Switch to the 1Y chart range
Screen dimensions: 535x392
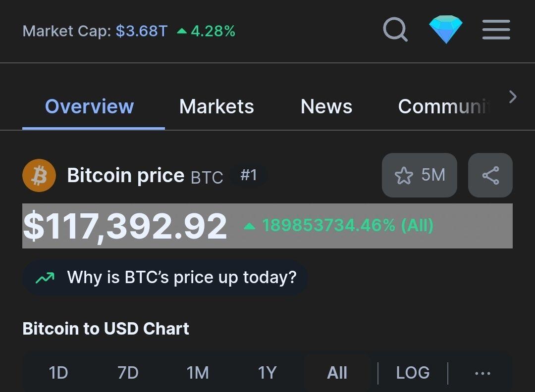(x=267, y=373)
